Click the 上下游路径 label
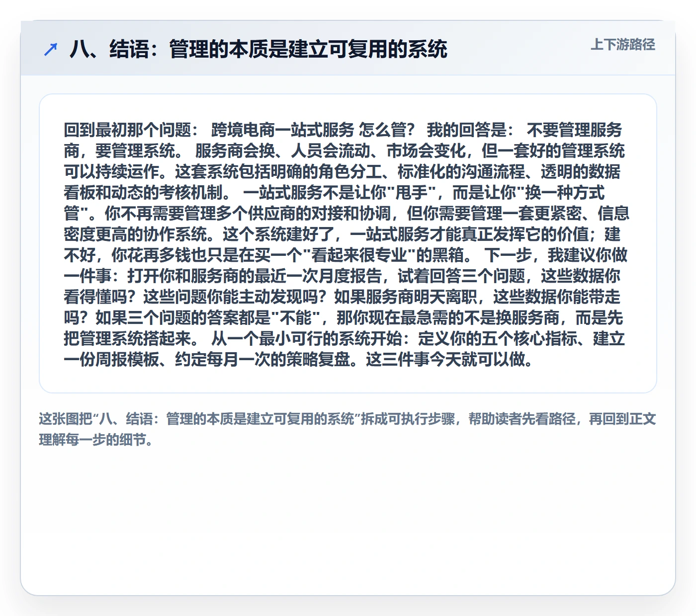Screen dimensions: 696x616 (622, 45)
